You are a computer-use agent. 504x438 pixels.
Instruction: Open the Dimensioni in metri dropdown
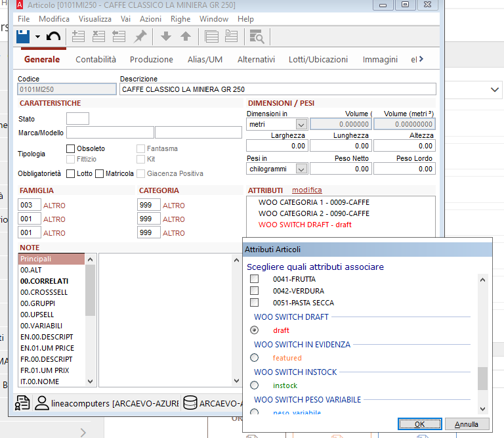coord(301,124)
